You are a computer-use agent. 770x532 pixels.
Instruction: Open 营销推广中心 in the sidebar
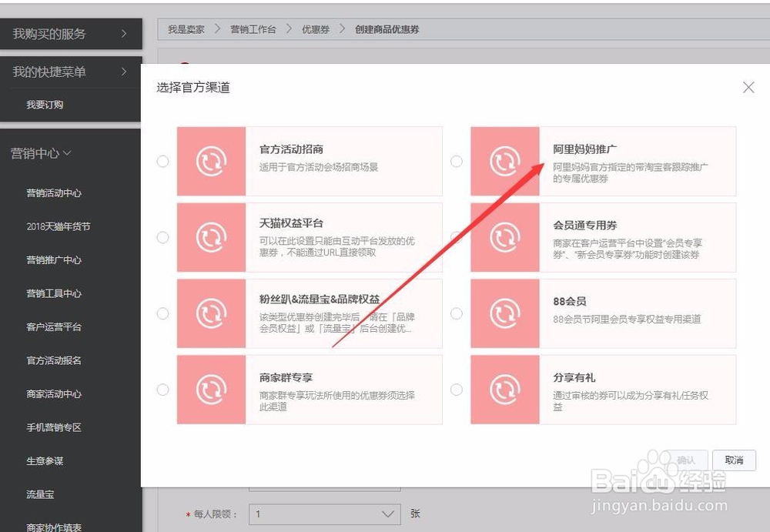pyautogui.click(x=54, y=260)
